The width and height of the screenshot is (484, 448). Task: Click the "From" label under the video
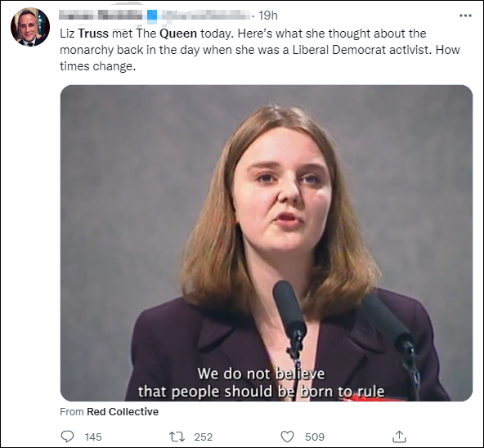72,411
